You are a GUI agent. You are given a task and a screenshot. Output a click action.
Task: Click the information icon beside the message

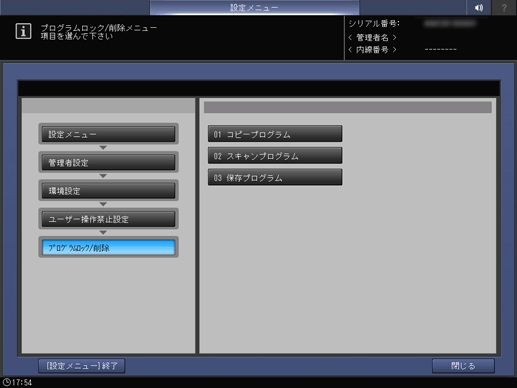[23, 31]
